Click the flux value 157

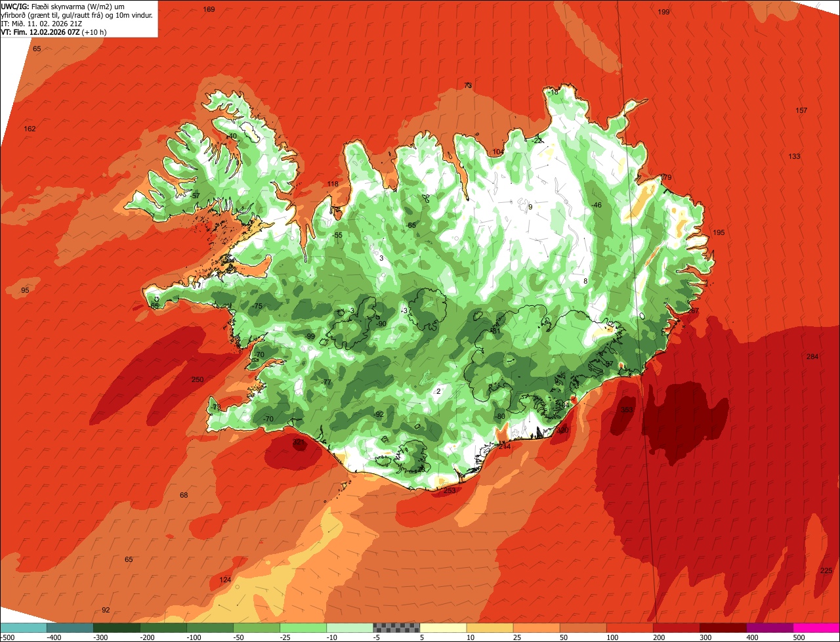(x=801, y=110)
